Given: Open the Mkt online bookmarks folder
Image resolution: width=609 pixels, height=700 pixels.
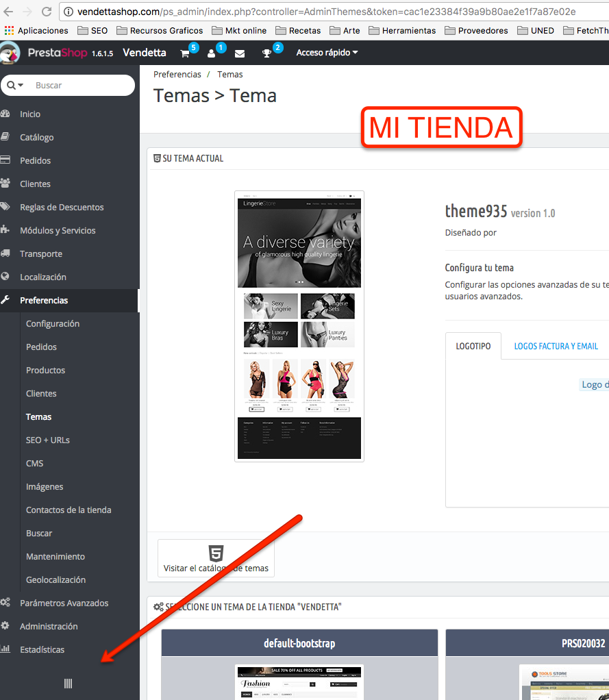Looking at the screenshot, I should 239,30.
